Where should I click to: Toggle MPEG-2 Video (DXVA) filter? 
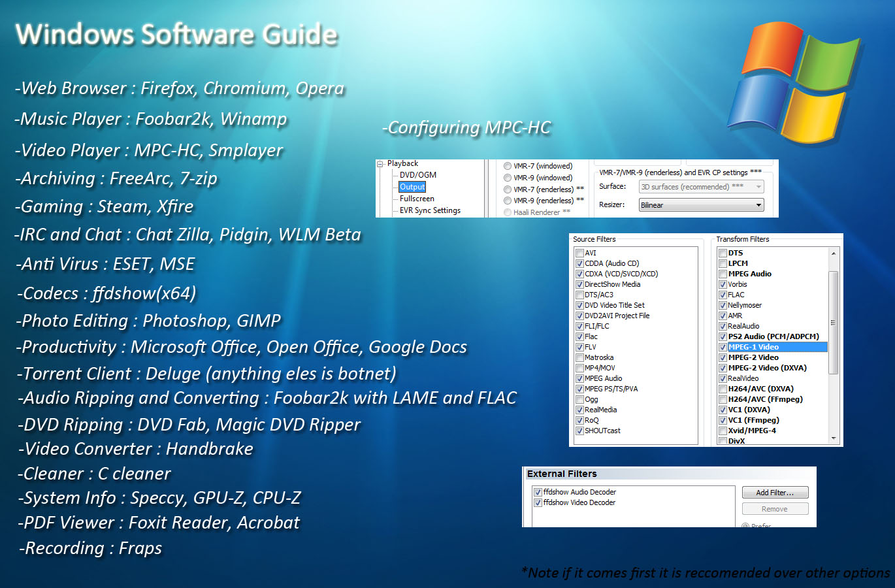coord(723,368)
